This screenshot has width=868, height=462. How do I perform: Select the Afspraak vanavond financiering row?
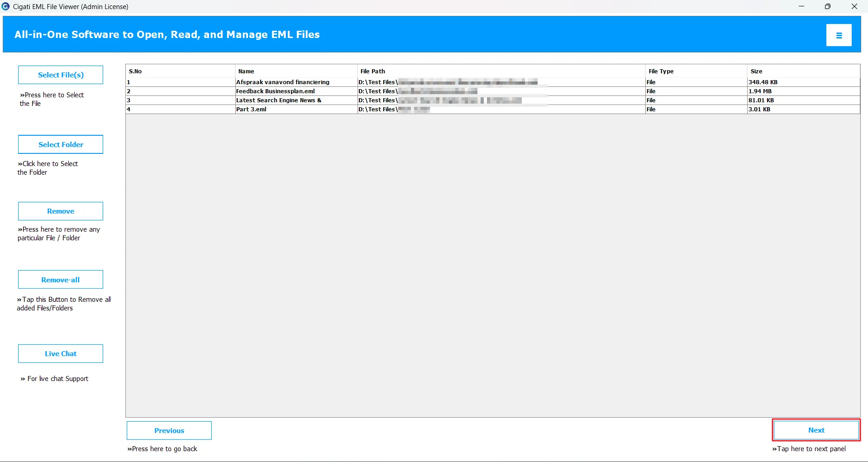(493, 82)
